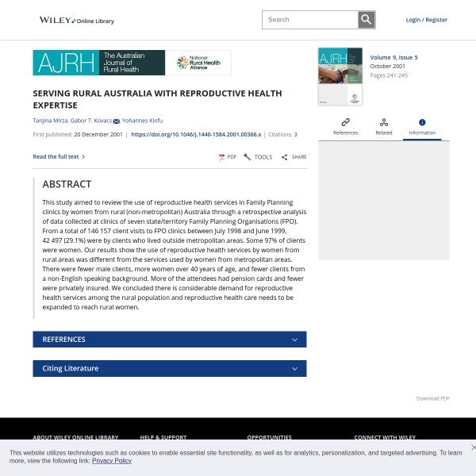Click Login / Register
The height and width of the screenshot is (476, 476).
(426, 20)
